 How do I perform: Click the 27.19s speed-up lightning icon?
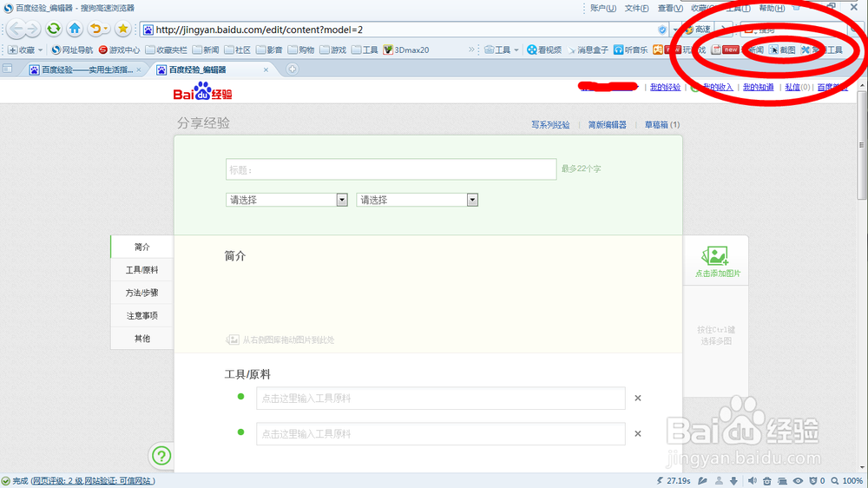pos(660,481)
